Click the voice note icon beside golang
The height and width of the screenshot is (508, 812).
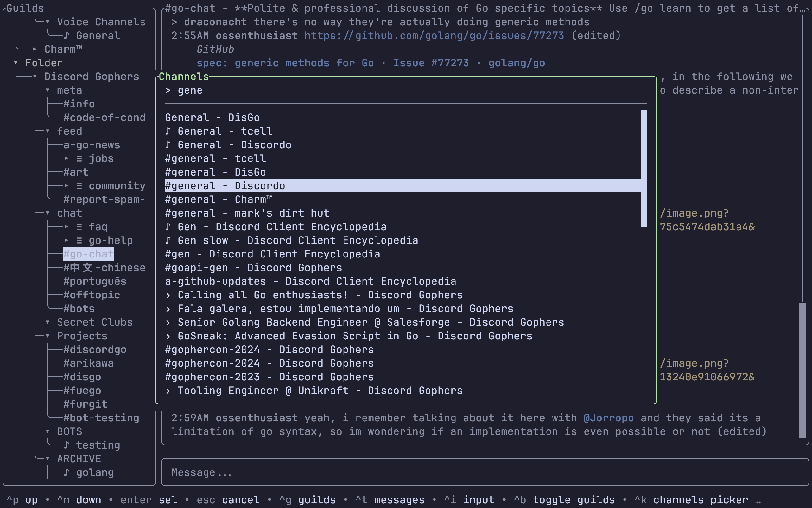[66, 472]
